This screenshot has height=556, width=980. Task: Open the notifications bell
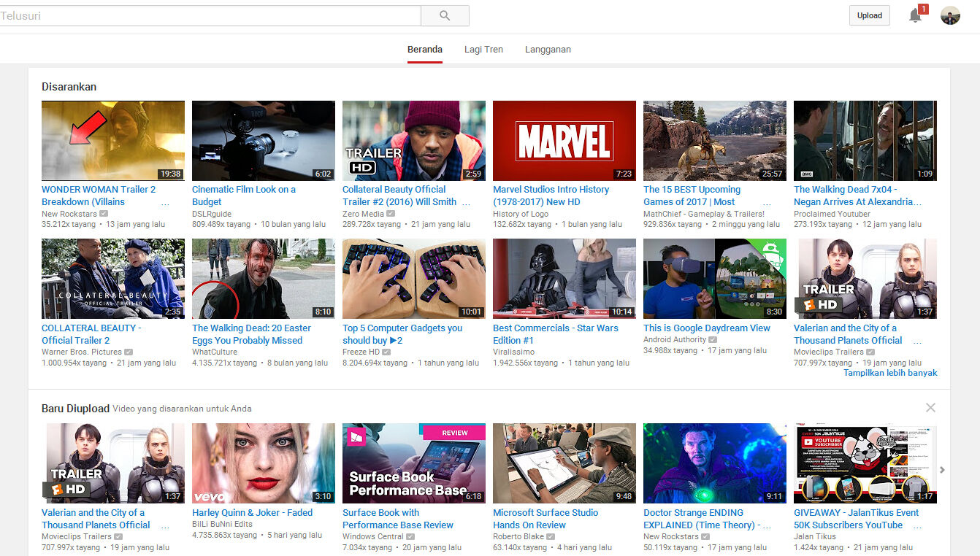(x=915, y=15)
